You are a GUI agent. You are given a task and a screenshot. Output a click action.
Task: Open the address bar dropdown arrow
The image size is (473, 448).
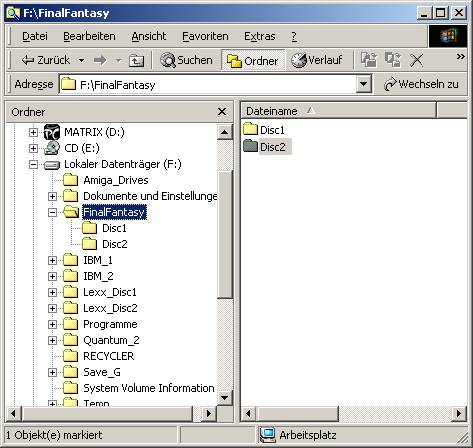[363, 84]
